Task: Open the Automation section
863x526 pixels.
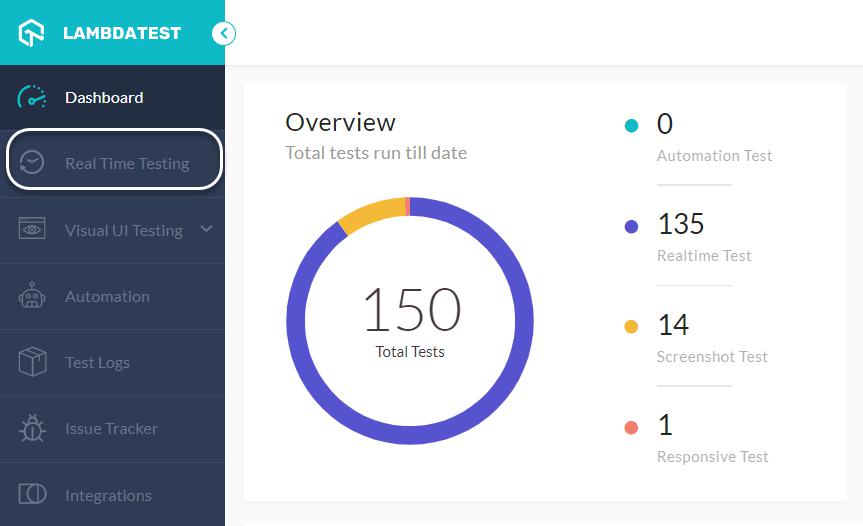Action: pos(112,297)
